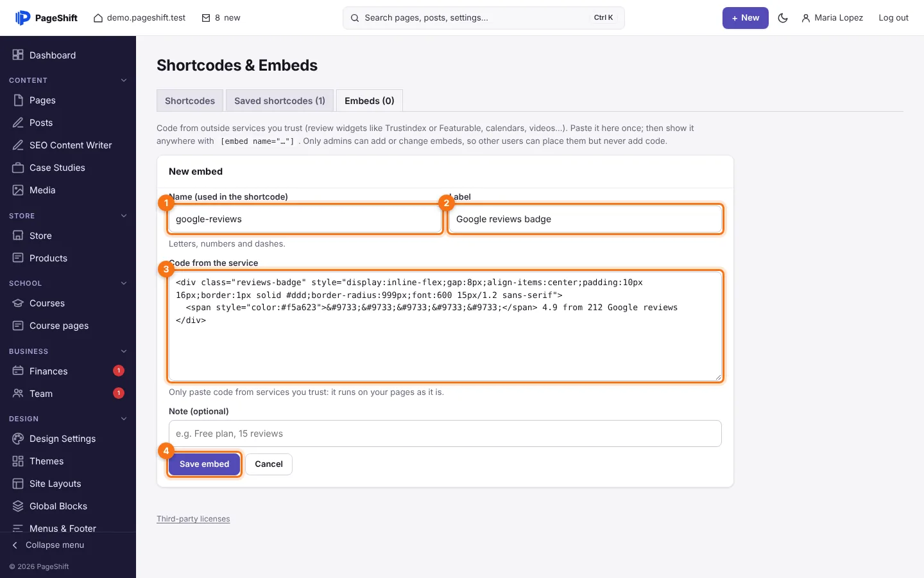
Task: Click the PageShift logo icon
Action: tap(22, 18)
